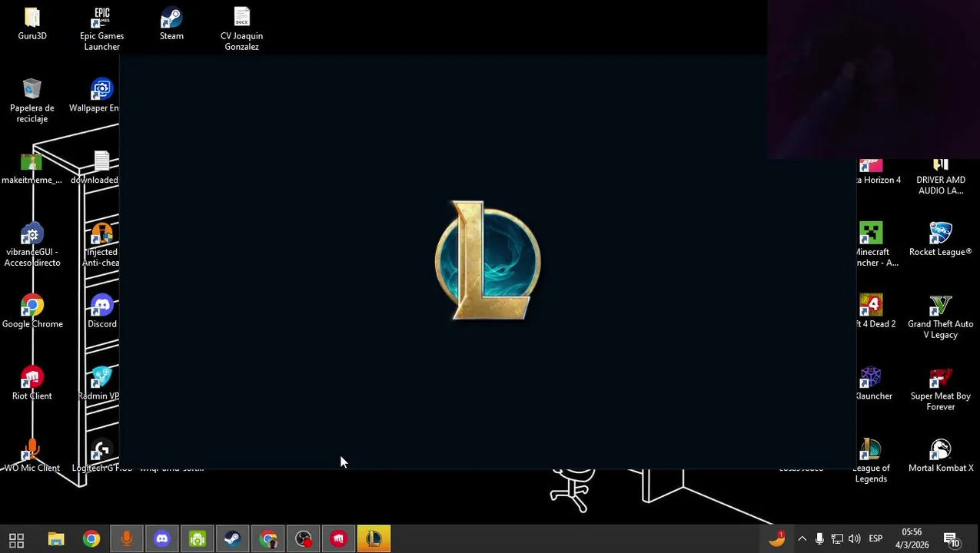
Task: Switch to Discord in the taskbar
Action: pyautogui.click(x=162, y=539)
